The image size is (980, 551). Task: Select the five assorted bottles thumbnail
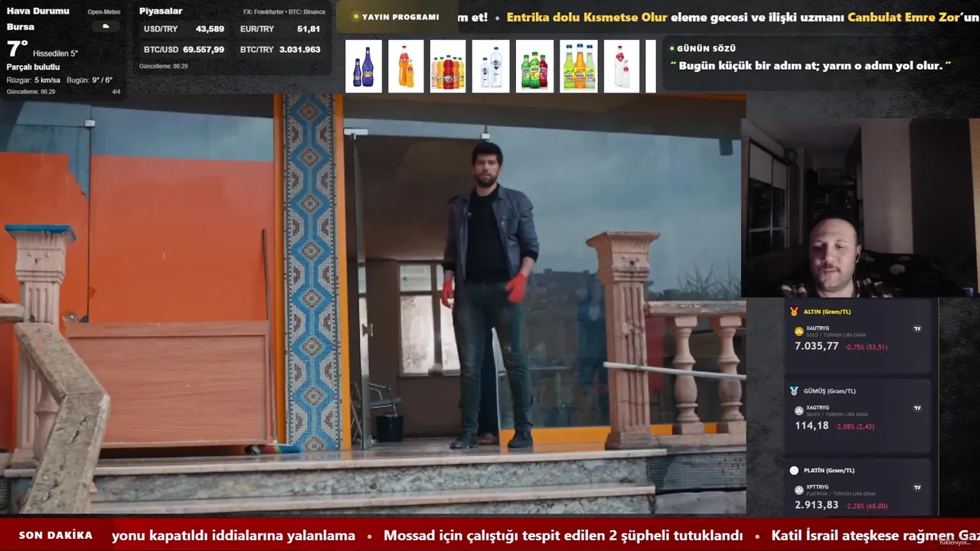coord(448,67)
